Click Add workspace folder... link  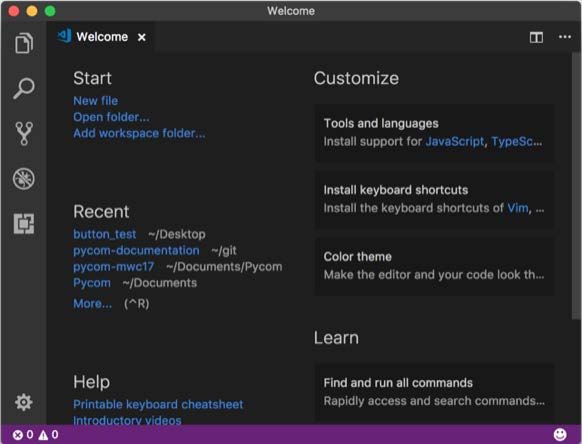coord(139,133)
